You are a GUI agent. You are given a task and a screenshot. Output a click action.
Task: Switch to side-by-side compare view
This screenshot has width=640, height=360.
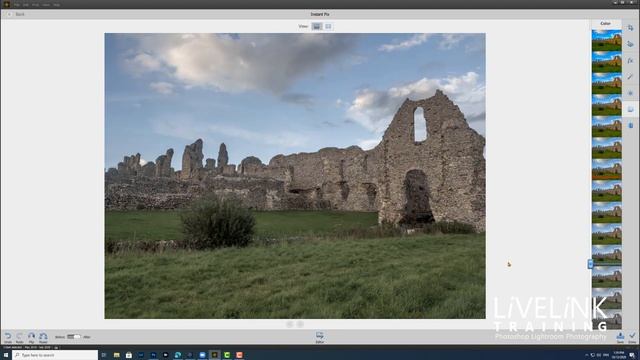click(328, 27)
